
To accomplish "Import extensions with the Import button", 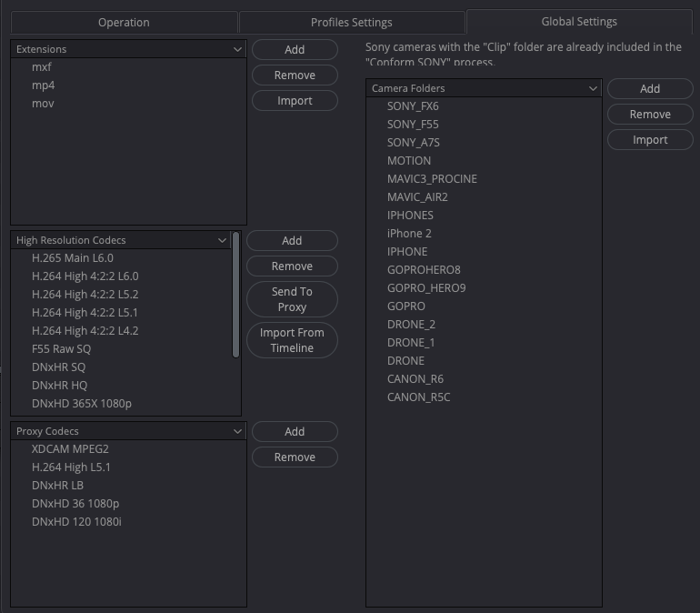I will point(295,101).
